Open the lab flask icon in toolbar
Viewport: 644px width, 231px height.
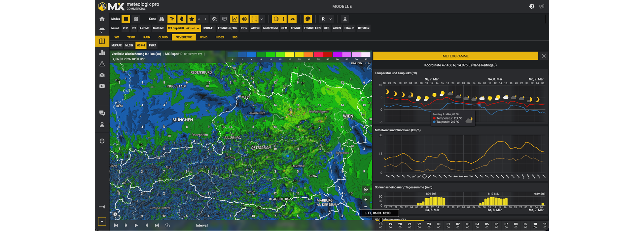[x=345, y=19]
